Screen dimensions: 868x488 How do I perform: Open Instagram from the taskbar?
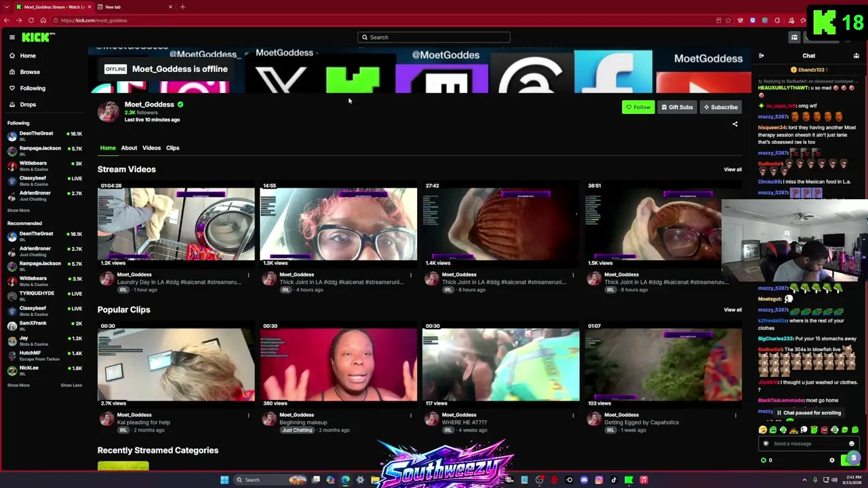(599, 480)
